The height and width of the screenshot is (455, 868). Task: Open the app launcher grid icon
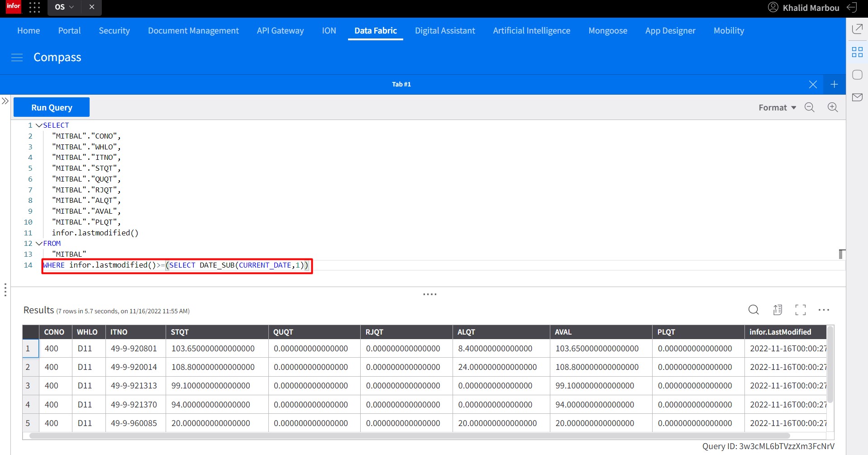click(34, 7)
